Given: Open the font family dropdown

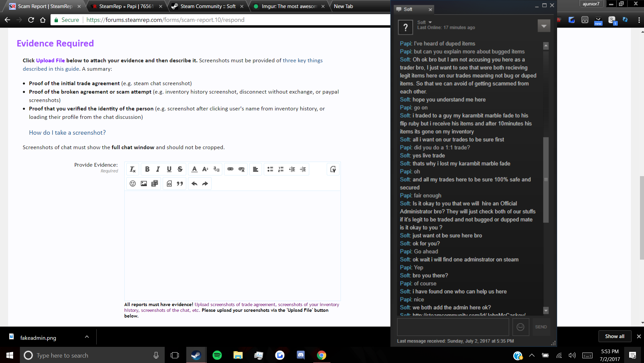Looking at the screenshot, I should (x=216, y=169).
